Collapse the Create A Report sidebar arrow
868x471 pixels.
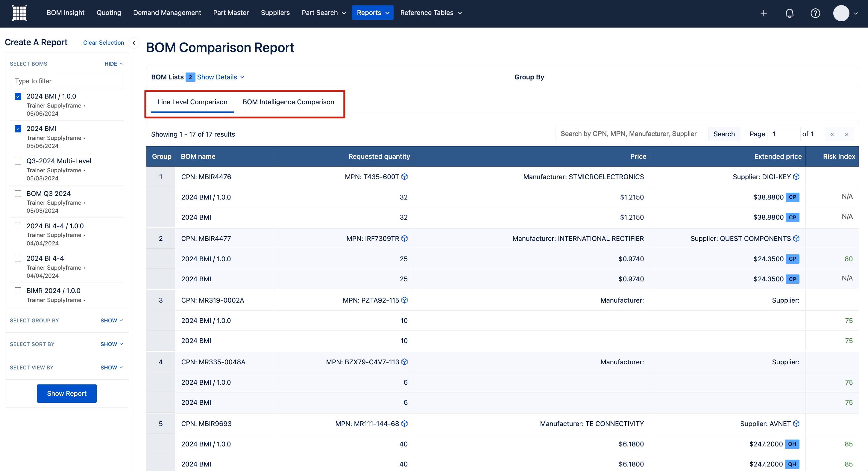134,43
